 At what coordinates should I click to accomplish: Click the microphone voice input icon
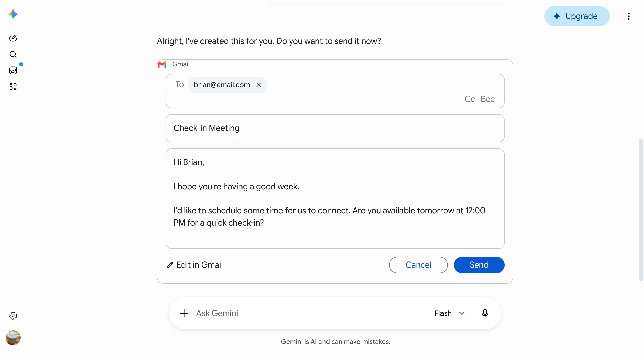click(485, 313)
